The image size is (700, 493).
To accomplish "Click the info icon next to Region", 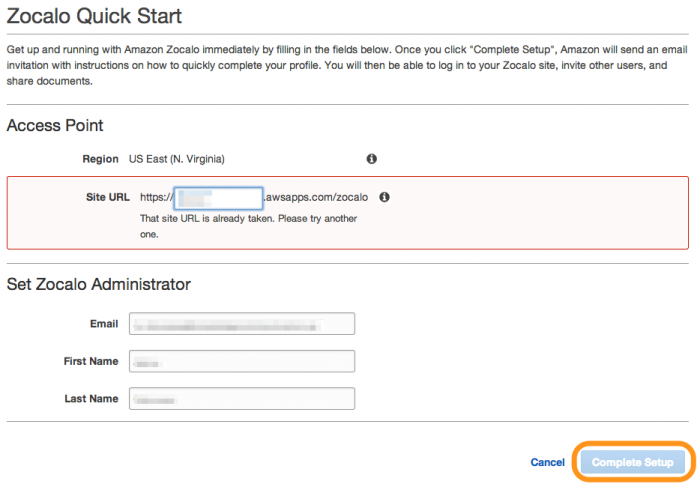I will pyautogui.click(x=371, y=159).
